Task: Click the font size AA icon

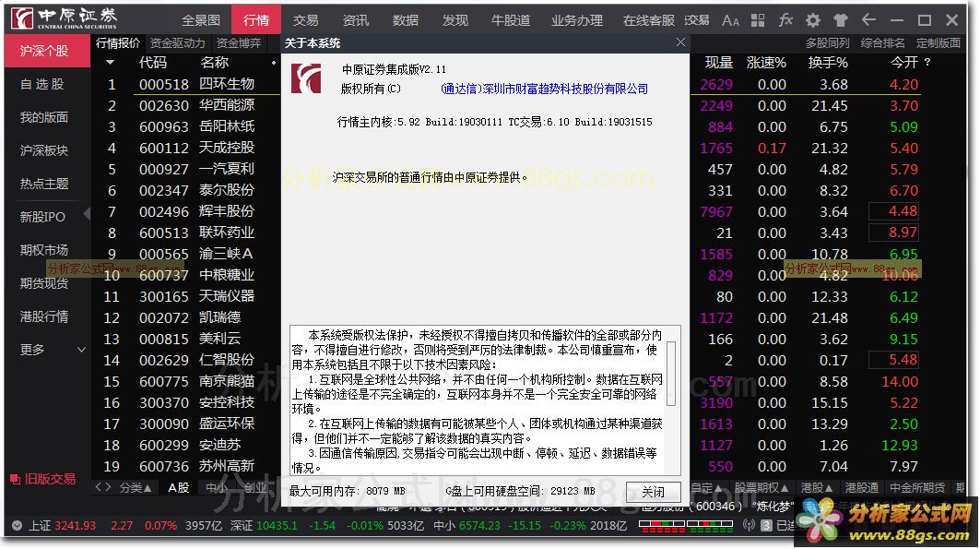Action: click(x=730, y=20)
